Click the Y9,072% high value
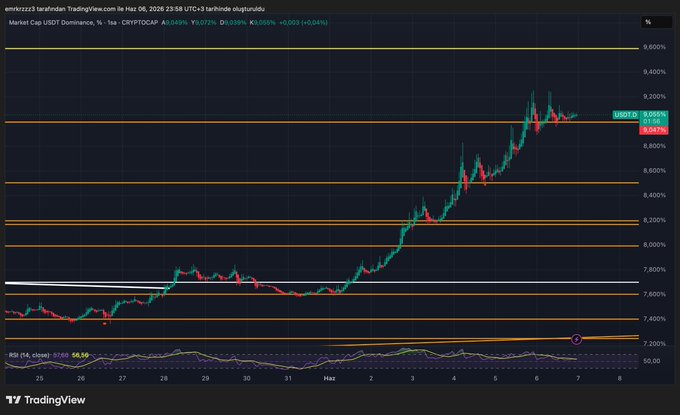 coord(203,23)
